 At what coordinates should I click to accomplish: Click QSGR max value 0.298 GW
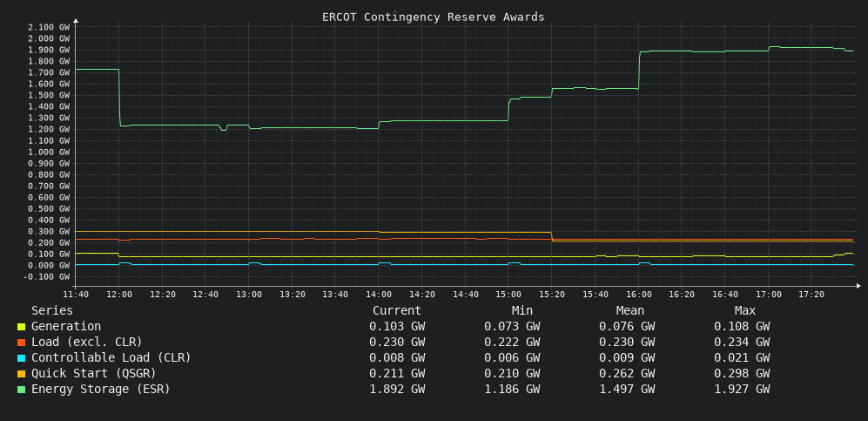(x=742, y=373)
